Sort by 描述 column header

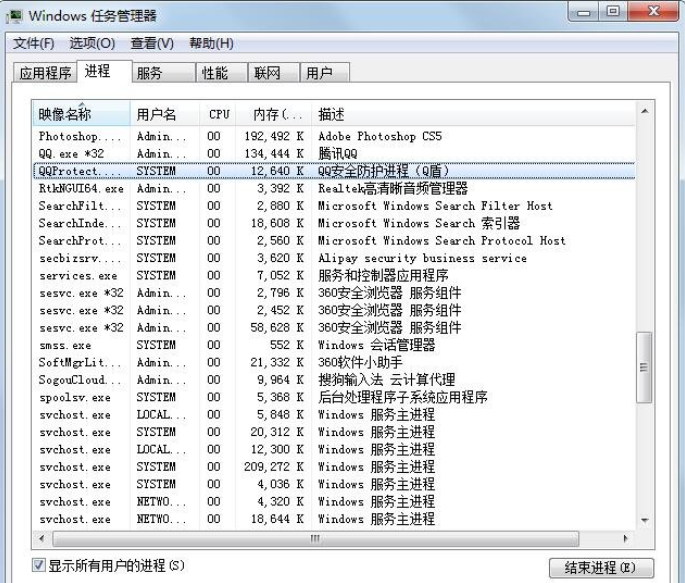[473, 114]
